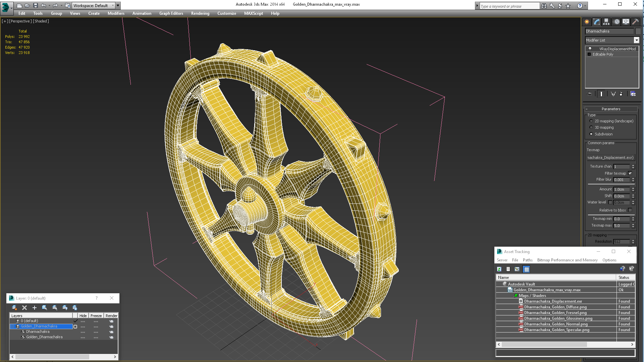The height and width of the screenshot is (362, 644).
Task: Click Hide/Unhide all layers icon
Action: point(65,307)
